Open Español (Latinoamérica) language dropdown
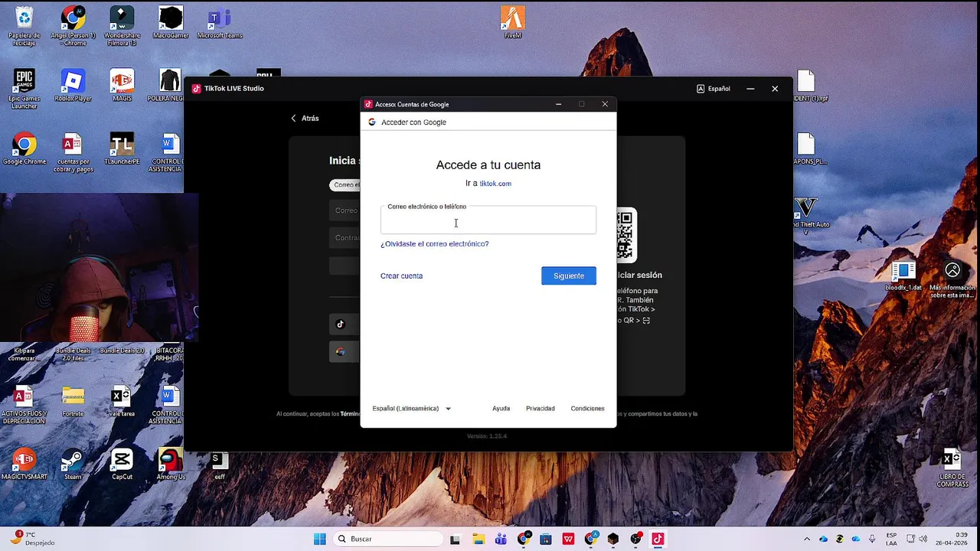The height and width of the screenshot is (551, 980). click(x=411, y=409)
